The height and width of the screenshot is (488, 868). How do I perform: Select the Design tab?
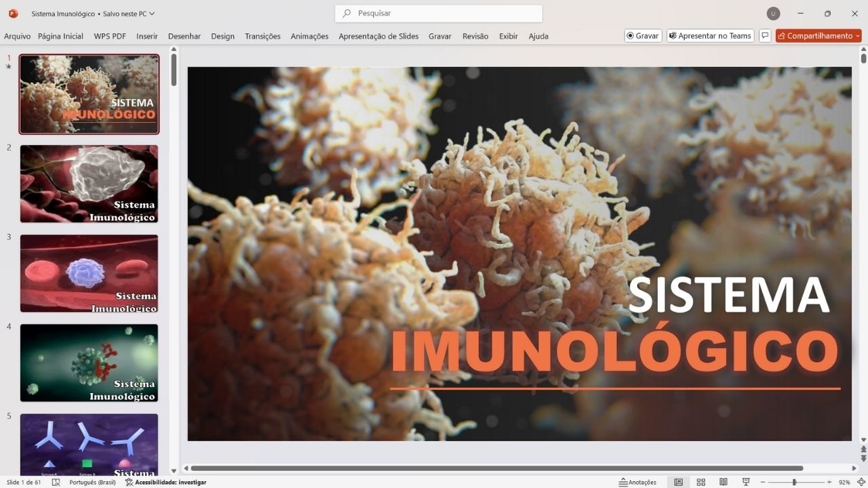click(222, 36)
